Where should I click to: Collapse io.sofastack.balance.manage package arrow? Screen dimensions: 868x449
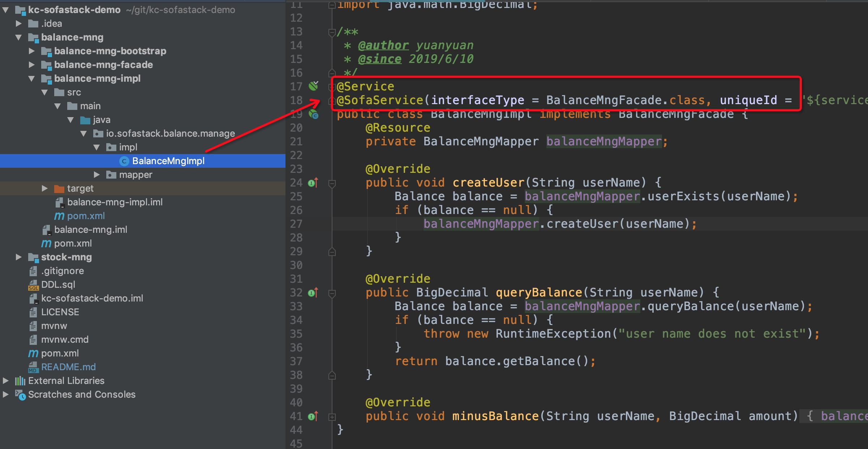click(x=83, y=133)
